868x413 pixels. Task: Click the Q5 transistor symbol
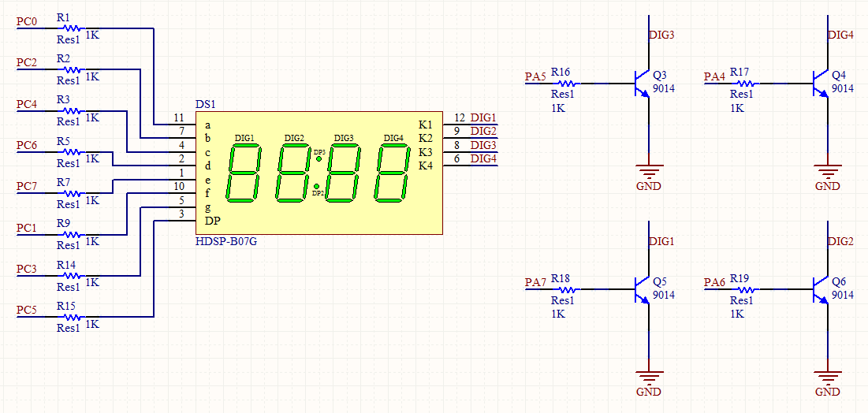click(x=641, y=289)
